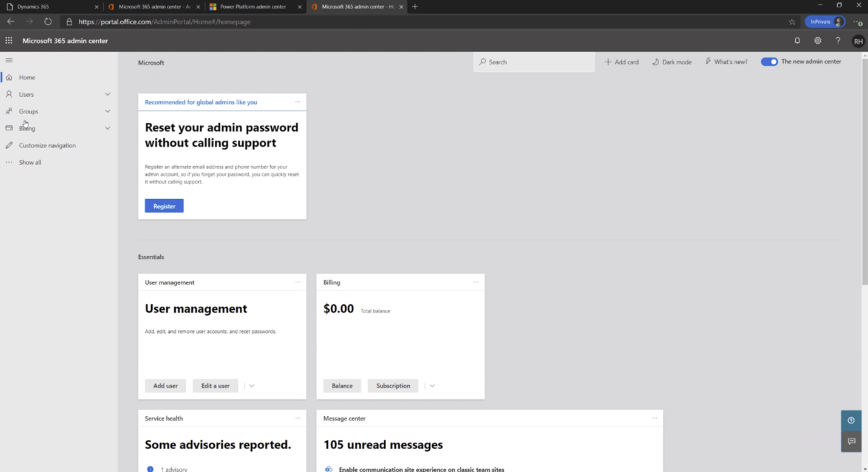Open a new browser tab
Viewport: 868px width, 472px height.
[415, 7]
